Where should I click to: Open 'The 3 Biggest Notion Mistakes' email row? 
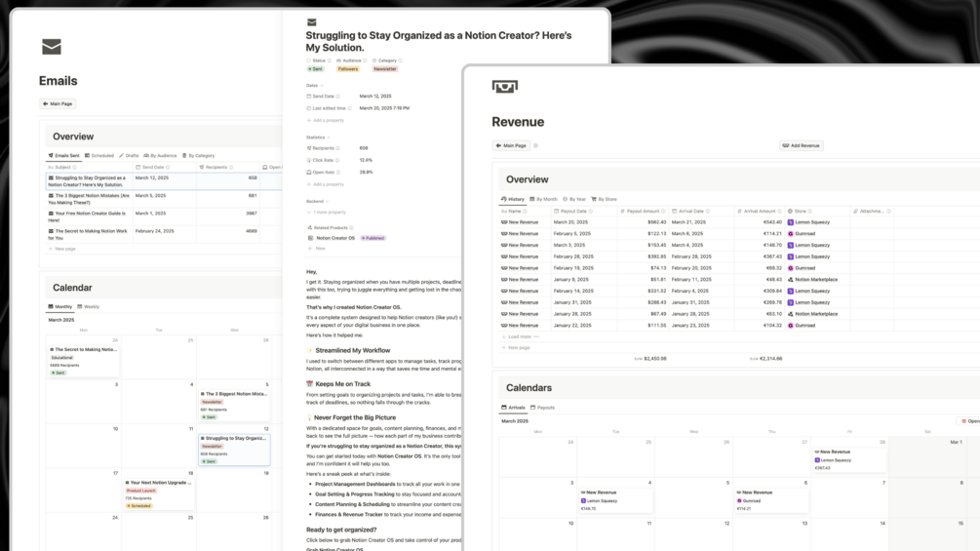(89, 199)
